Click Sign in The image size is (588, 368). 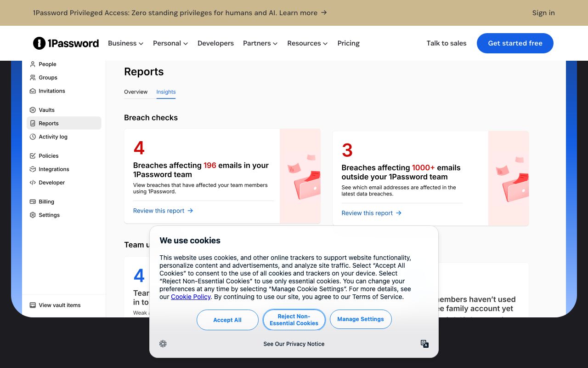[543, 12]
